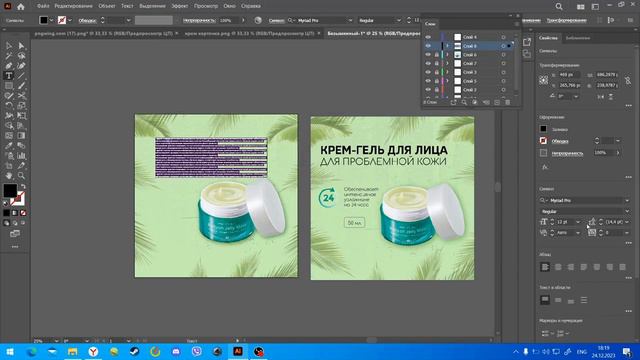This screenshot has width=640, height=360.
Task: Expand layer Слой 6 arrow
Action: (448, 55)
